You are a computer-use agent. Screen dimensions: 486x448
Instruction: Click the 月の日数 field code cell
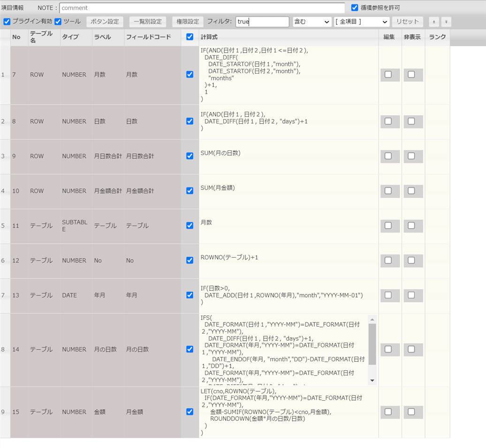(x=152, y=350)
